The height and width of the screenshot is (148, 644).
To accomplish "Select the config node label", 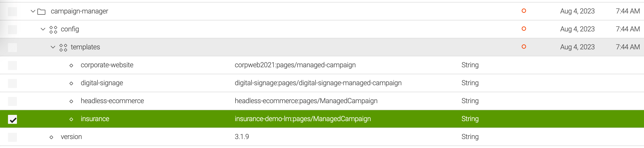I will (x=70, y=29).
